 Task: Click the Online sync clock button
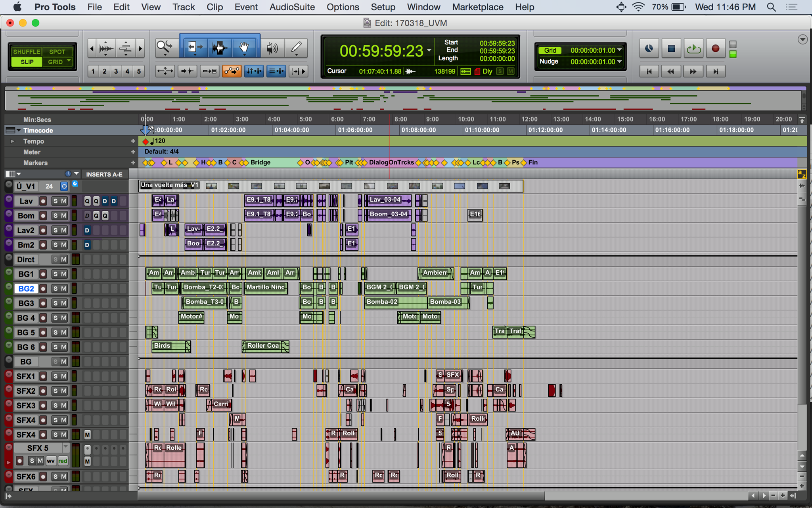click(649, 48)
